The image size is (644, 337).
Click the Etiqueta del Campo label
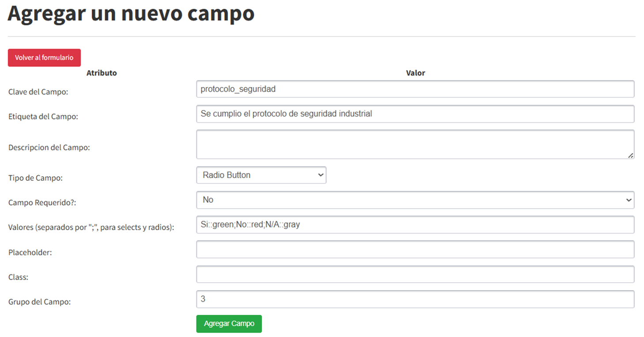point(43,117)
